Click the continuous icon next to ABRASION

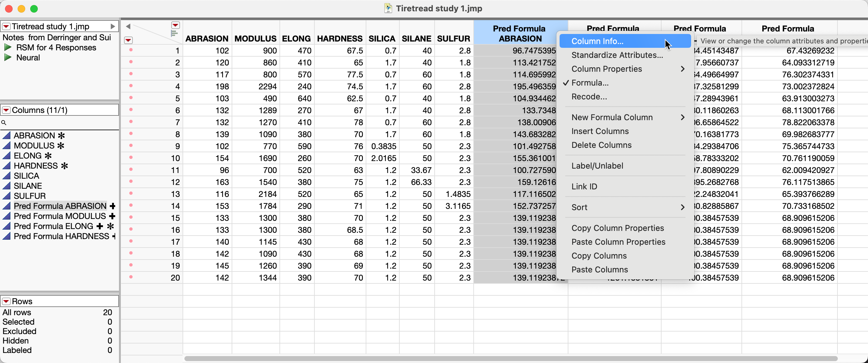click(6, 135)
